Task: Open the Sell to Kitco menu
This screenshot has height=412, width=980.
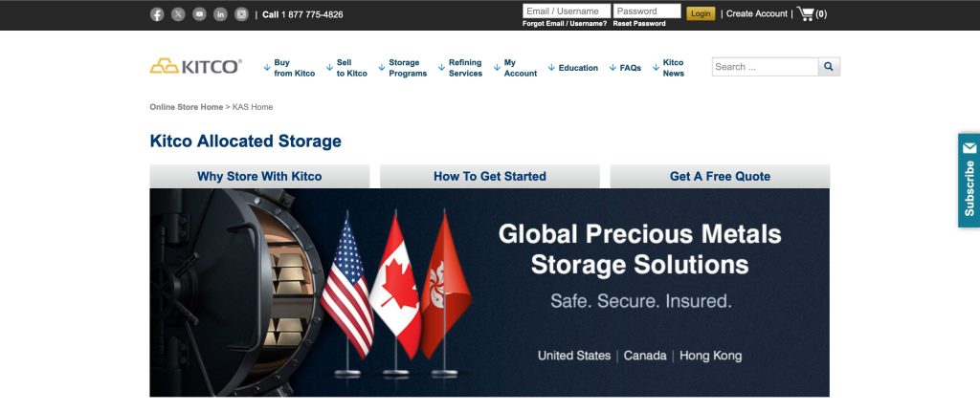Action: [x=346, y=68]
